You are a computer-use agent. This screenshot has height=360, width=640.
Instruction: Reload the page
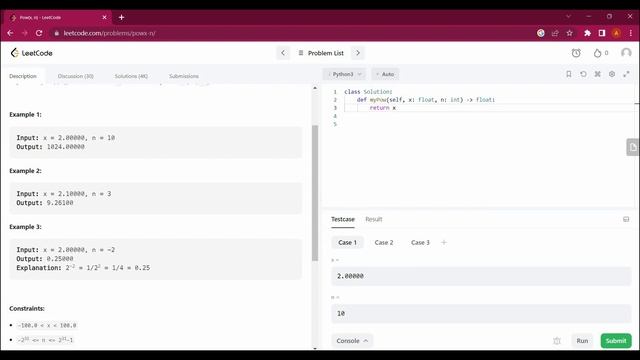coord(39,33)
